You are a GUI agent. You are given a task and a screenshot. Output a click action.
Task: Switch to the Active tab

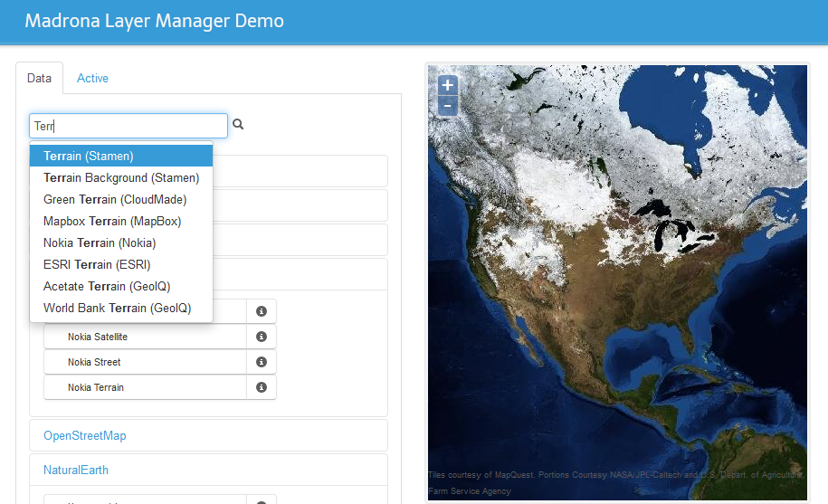click(x=92, y=78)
